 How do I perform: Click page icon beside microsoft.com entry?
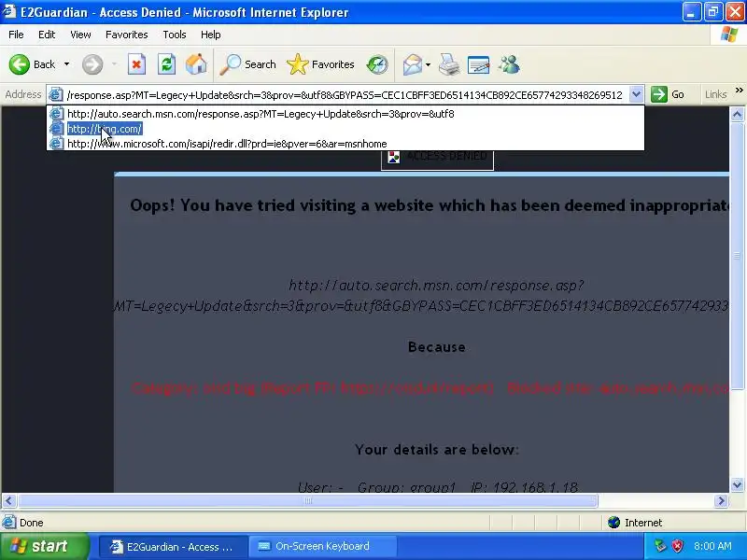click(x=57, y=144)
